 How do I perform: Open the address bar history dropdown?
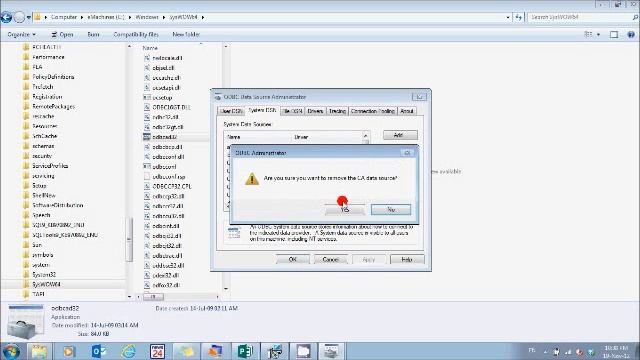click(508, 18)
